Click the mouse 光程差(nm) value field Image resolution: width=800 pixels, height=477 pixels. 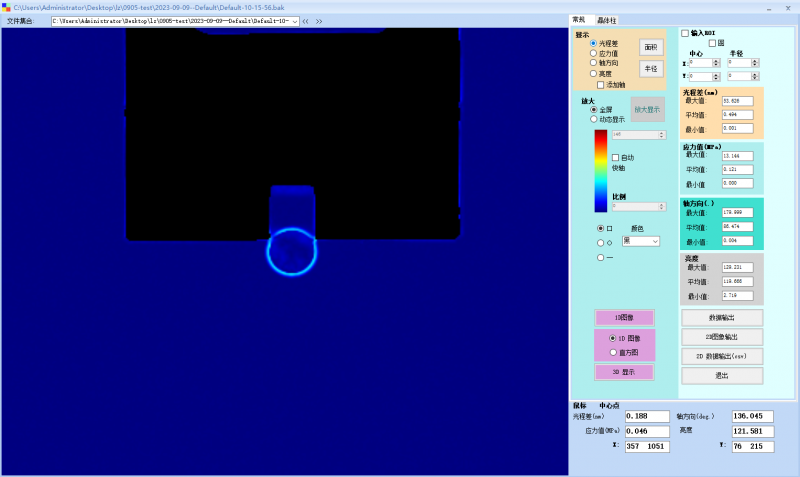tap(647, 416)
